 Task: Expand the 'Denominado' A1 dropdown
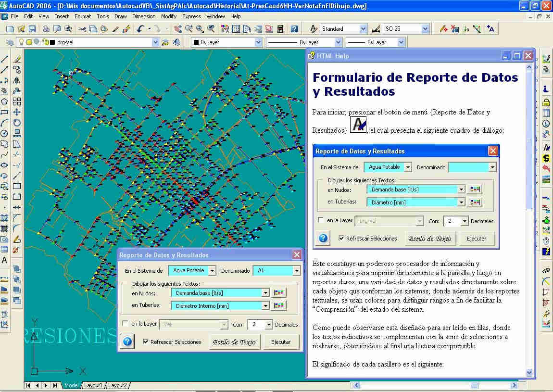tap(297, 271)
